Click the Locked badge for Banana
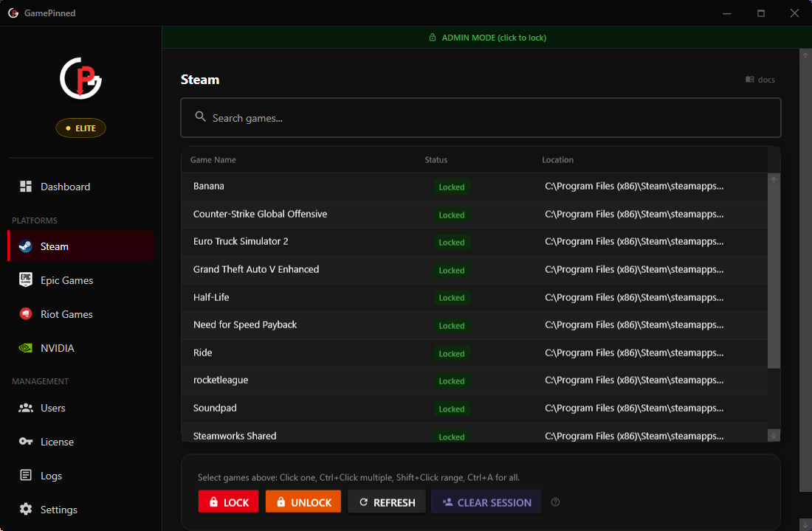 pos(452,187)
